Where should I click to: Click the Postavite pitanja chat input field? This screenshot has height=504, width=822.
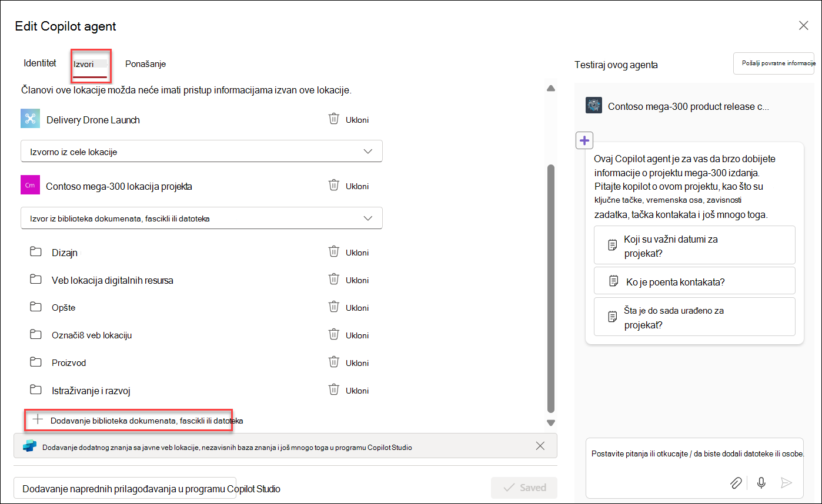[694, 454]
